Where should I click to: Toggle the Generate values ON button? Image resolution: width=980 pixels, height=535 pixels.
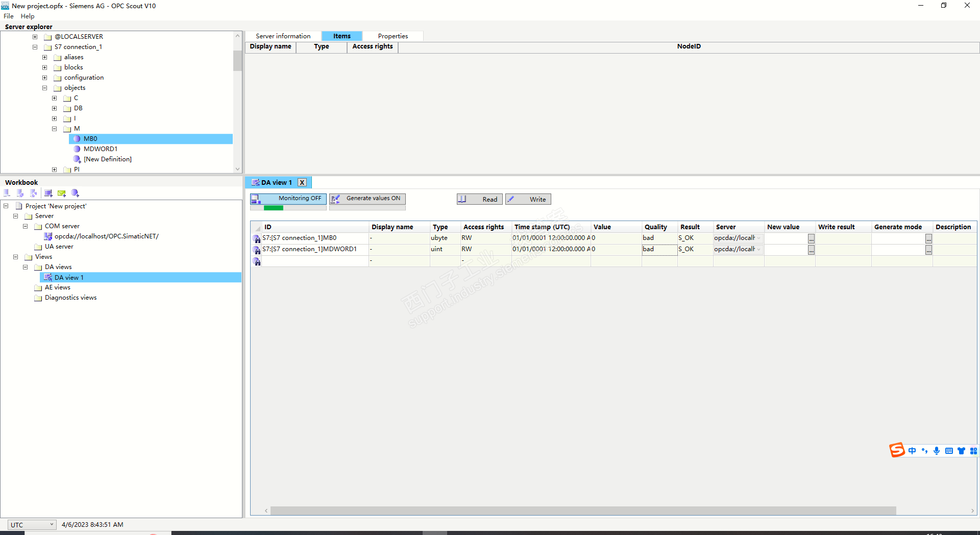[367, 199]
